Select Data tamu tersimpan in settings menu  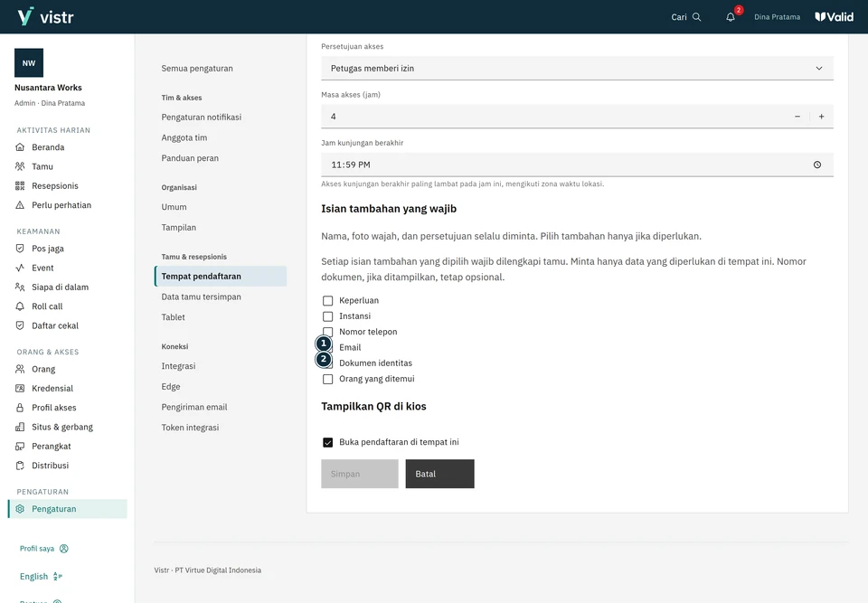pos(202,297)
